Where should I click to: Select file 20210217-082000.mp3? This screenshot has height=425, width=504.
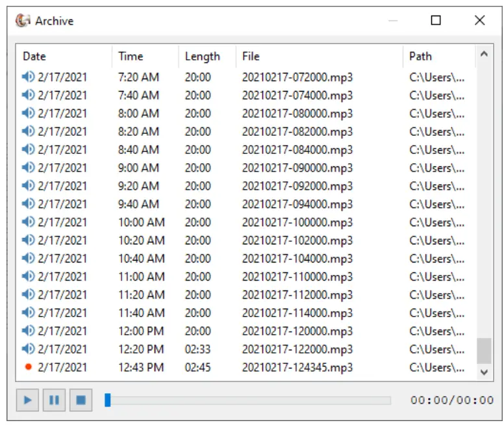pyautogui.click(x=297, y=131)
